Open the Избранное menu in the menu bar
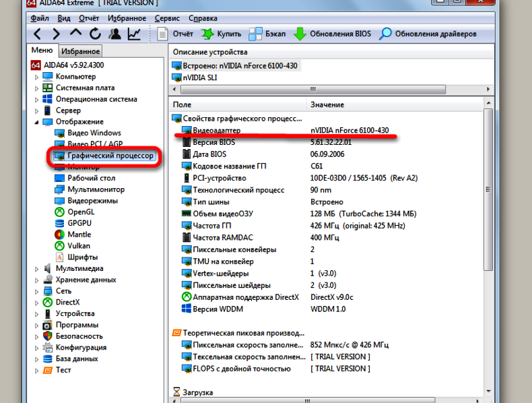Image resolution: width=532 pixels, height=403 pixels. point(127,18)
